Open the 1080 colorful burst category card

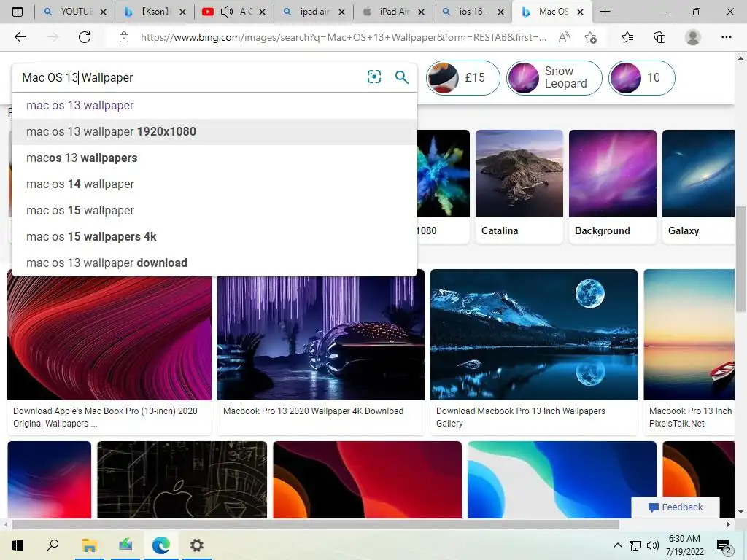coord(443,187)
